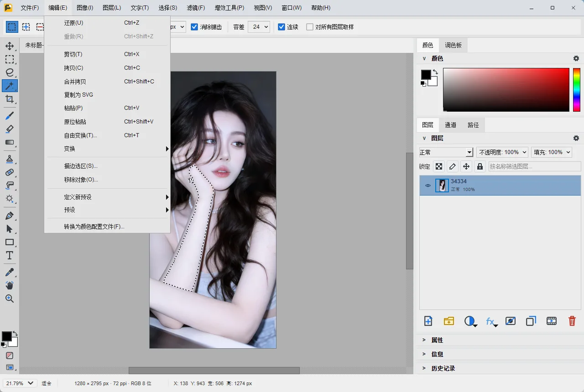The height and width of the screenshot is (392, 584).
Task: Open the fx layer effects menu
Action: click(491, 321)
